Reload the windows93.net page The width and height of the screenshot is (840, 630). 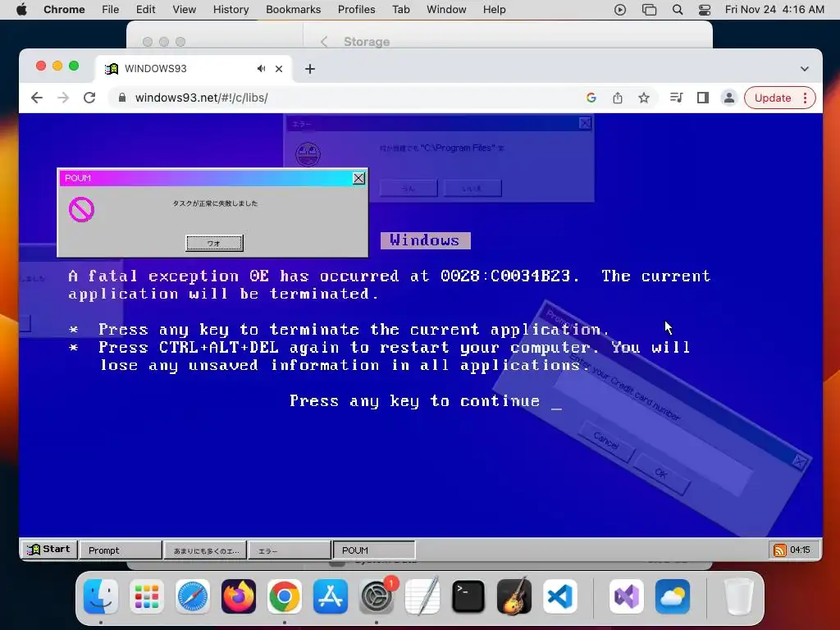coord(89,98)
